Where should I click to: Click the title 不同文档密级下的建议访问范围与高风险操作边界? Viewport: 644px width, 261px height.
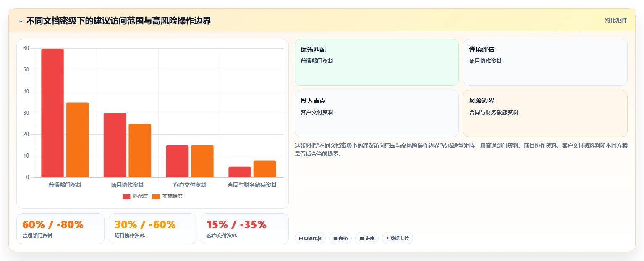pos(118,21)
